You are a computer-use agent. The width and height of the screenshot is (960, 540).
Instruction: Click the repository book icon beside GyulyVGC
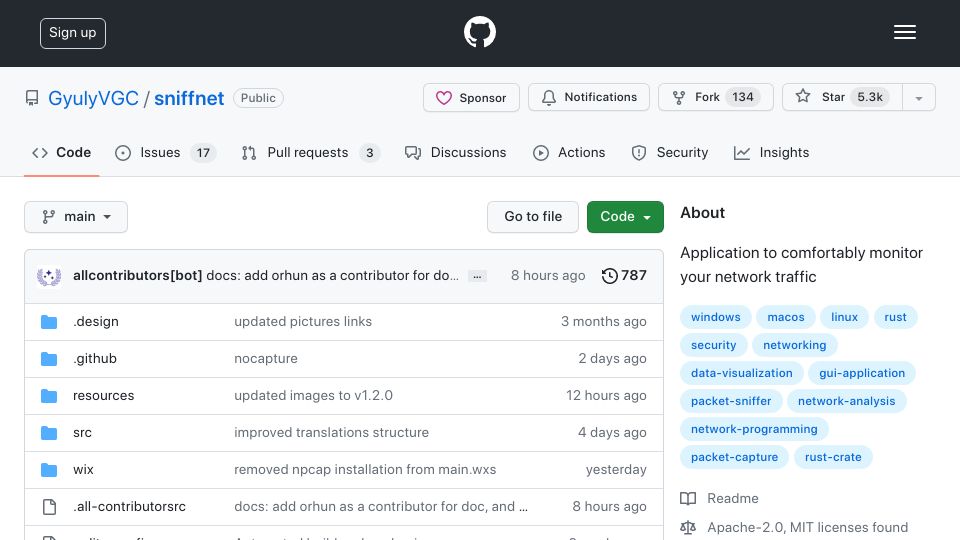[32, 98]
